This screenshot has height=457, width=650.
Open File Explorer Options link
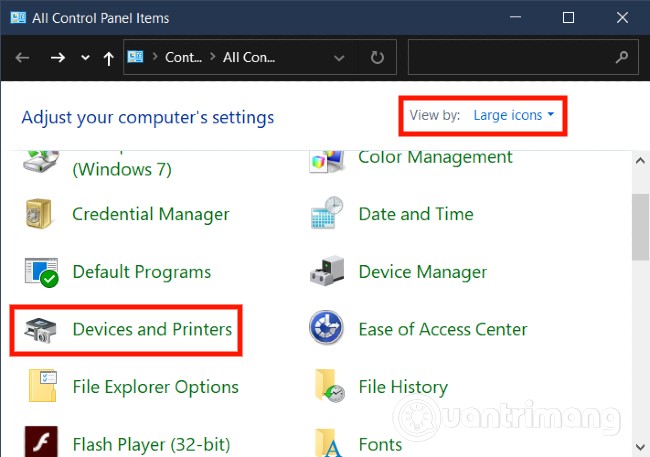point(155,387)
